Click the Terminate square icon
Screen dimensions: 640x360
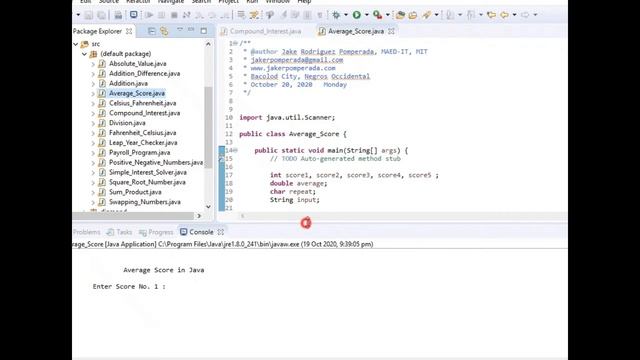click(x=174, y=15)
